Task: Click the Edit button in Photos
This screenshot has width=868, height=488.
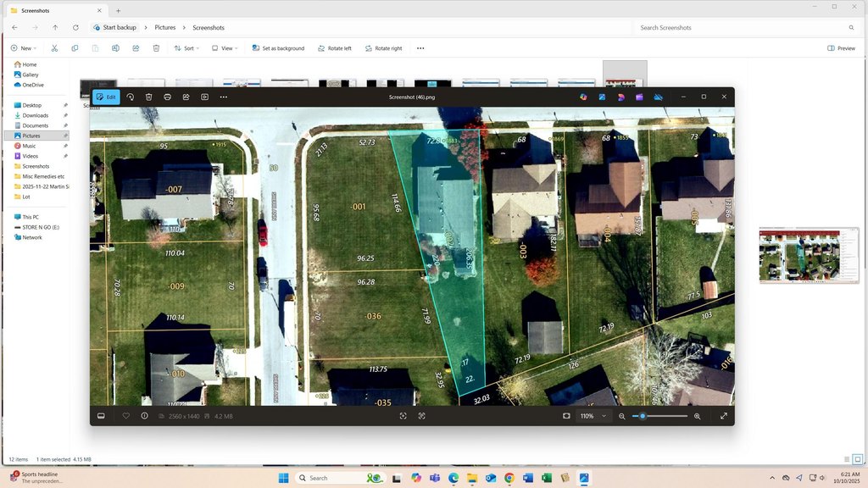Action: tap(106, 97)
